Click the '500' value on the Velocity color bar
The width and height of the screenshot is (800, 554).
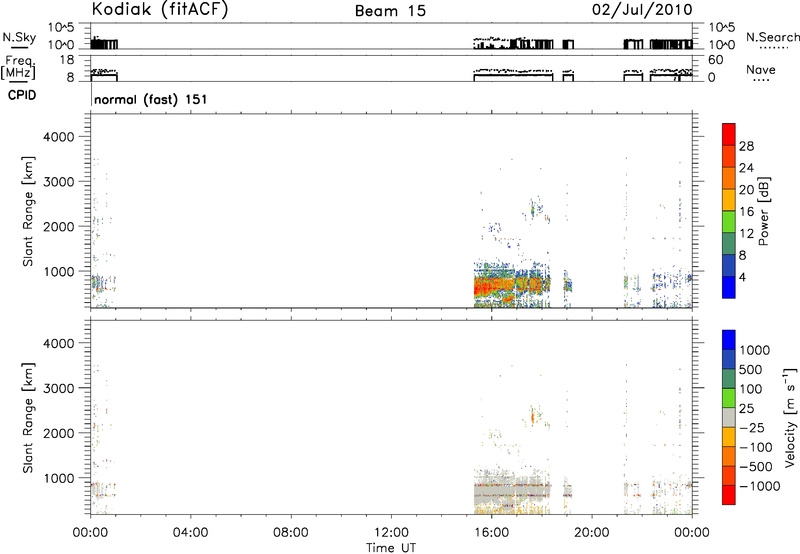(750, 370)
